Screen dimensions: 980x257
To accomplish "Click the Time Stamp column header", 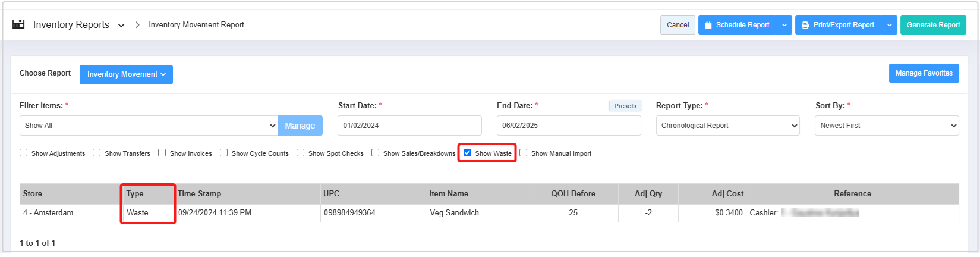I will coord(200,194).
